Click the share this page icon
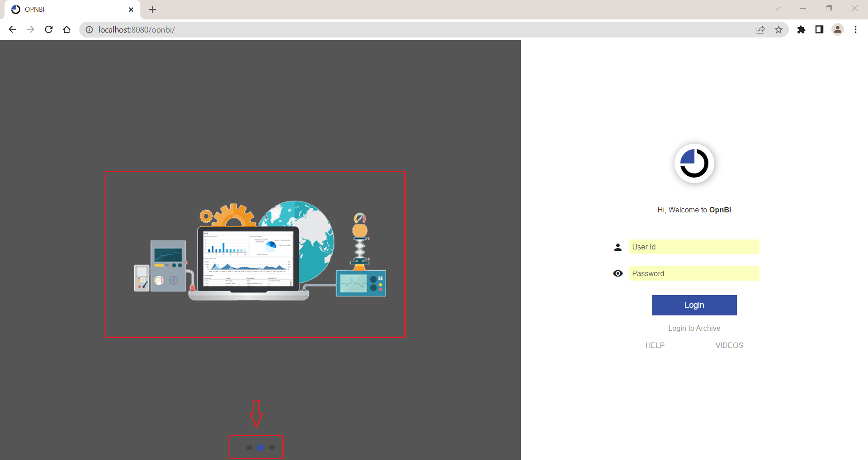The height and width of the screenshot is (460, 868). coord(760,29)
